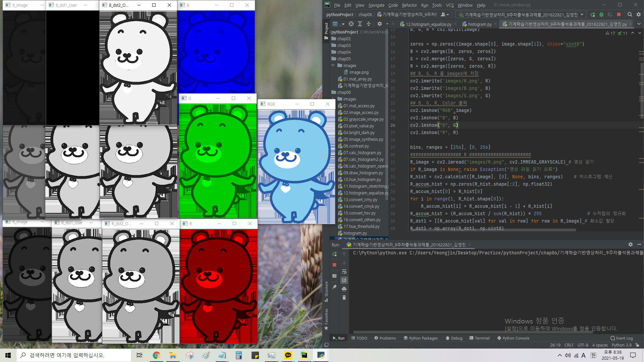Toggle Soft-Wrap in the Run console
The width and height of the screenshot is (644, 362).
tap(344, 272)
